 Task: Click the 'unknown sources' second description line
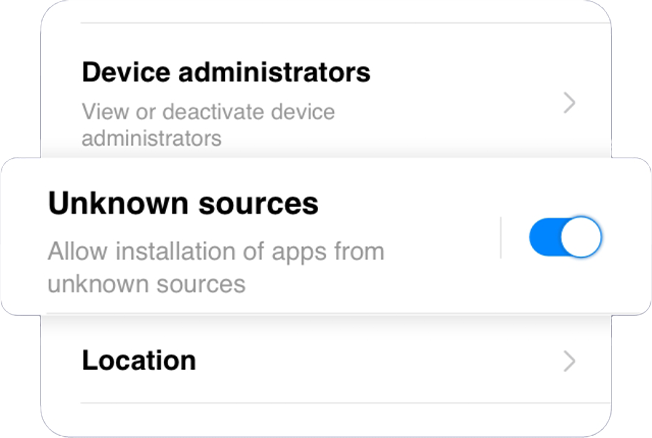(x=146, y=284)
